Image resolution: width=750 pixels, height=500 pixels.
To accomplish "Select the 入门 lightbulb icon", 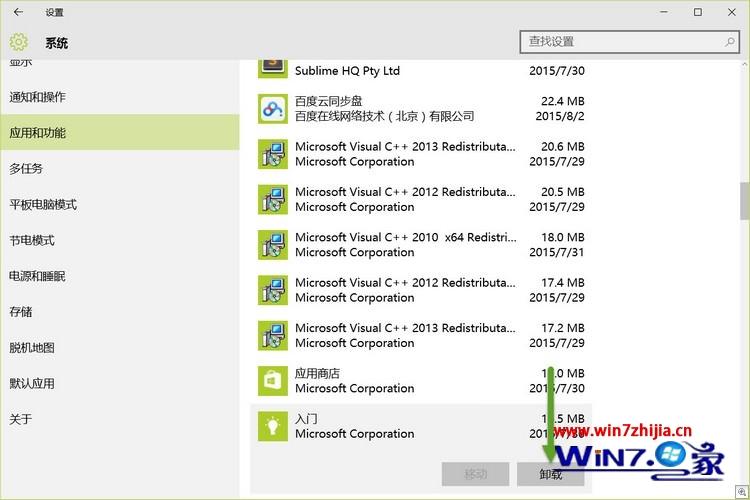I will 273,426.
